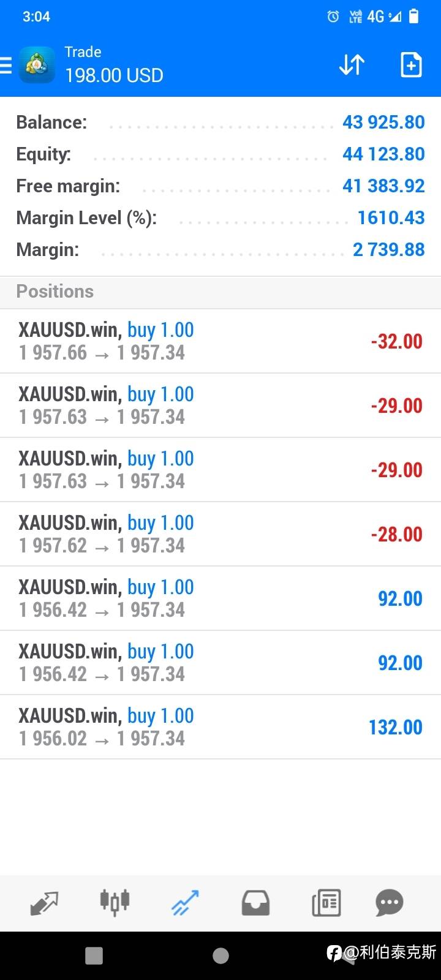The width and height of the screenshot is (441, 980).
Task: Tap the Equity row value 44 123.80
Action: pyautogui.click(x=383, y=154)
